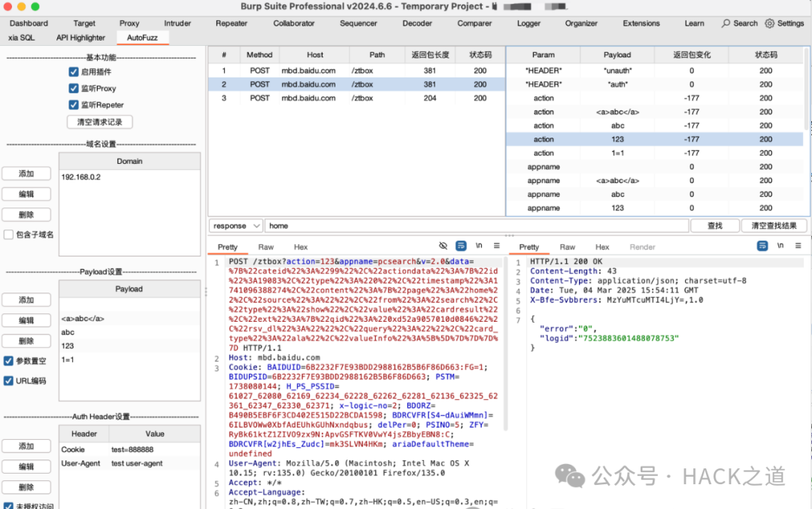
Task: Sort fuzz results by the Payload column header
Action: (x=617, y=55)
